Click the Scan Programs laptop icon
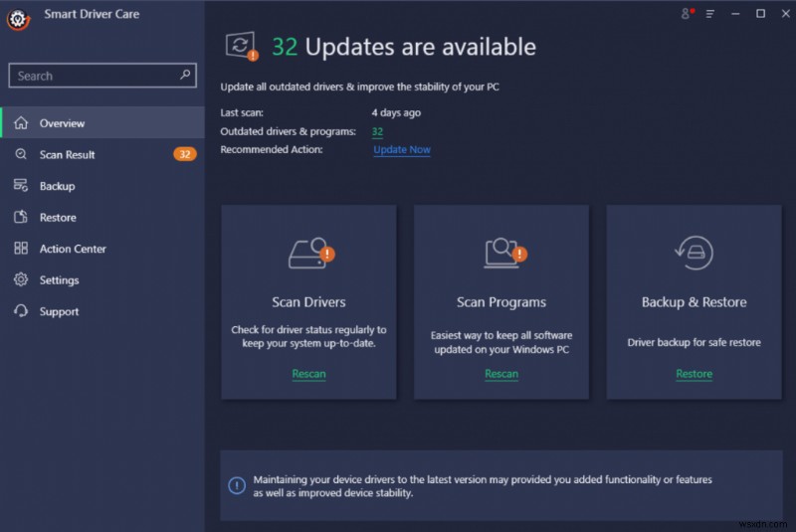The image size is (796, 532). tap(505, 253)
